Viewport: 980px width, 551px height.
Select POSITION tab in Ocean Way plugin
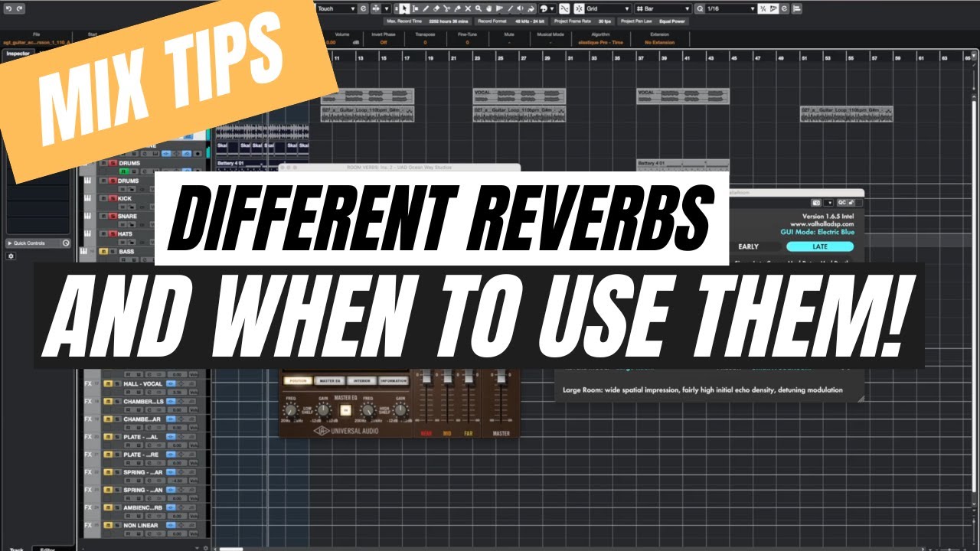pyautogui.click(x=298, y=381)
